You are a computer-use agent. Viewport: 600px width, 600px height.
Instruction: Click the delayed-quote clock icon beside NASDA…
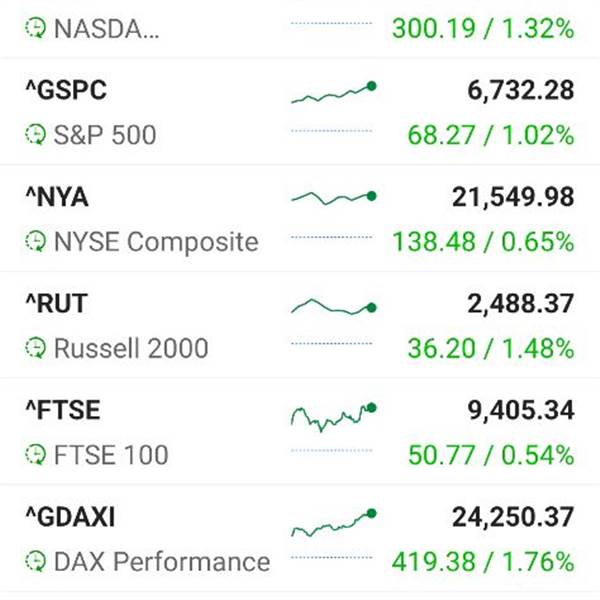(x=36, y=28)
